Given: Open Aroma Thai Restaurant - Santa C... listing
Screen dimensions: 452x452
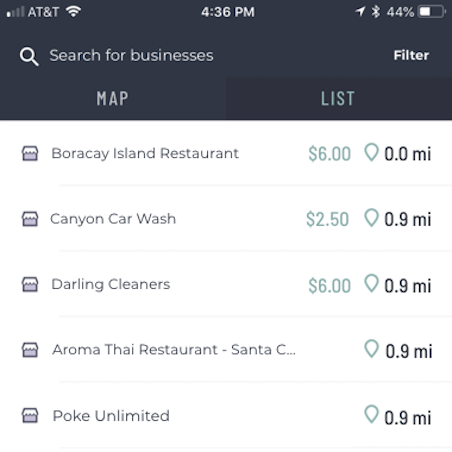Looking at the screenshot, I should coord(226,350).
